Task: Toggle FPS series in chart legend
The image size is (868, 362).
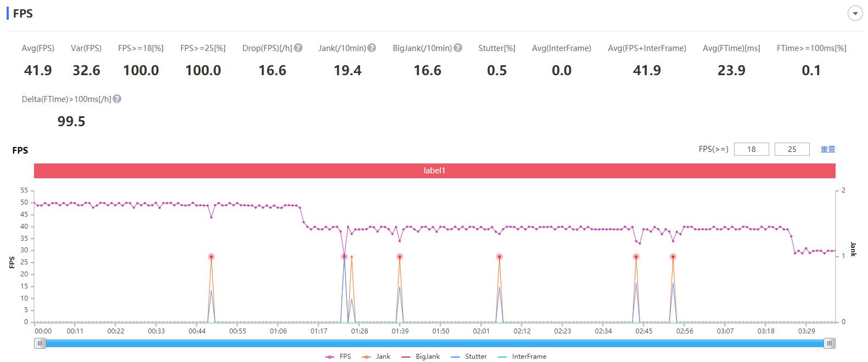Action: point(338,357)
